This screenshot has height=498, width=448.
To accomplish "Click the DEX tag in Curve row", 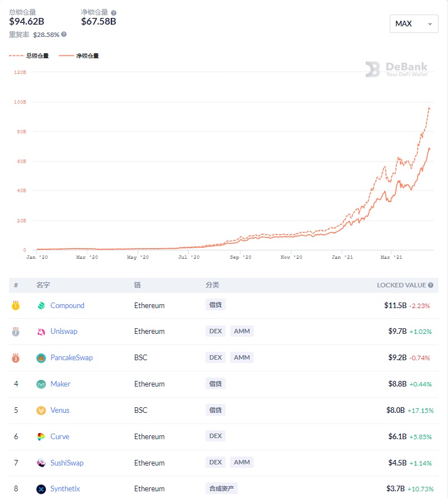I will click(216, 436).
